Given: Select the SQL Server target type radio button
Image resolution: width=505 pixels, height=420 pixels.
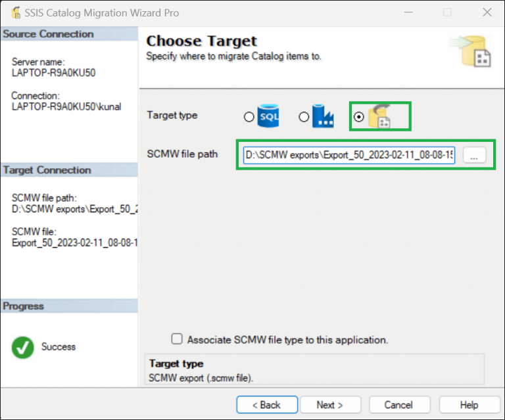Looking at the screenshot, I should (249, 117).
